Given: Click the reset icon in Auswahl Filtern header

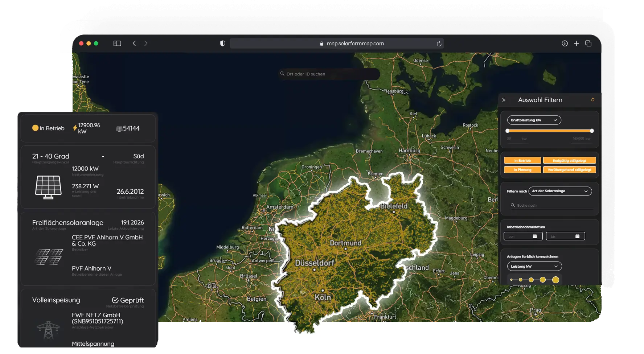Looking at the screenshot, I should (x=592, y=99).
